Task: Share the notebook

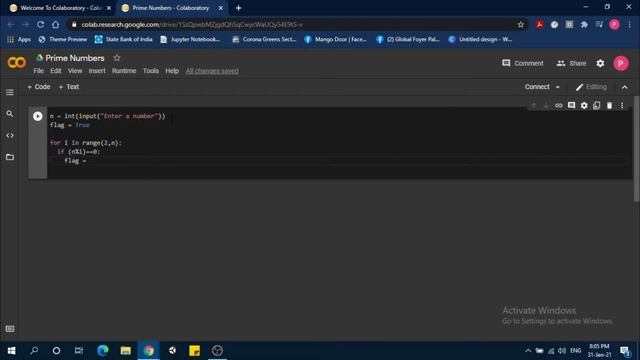Action: pyautogui.click(x=571, y=63)
